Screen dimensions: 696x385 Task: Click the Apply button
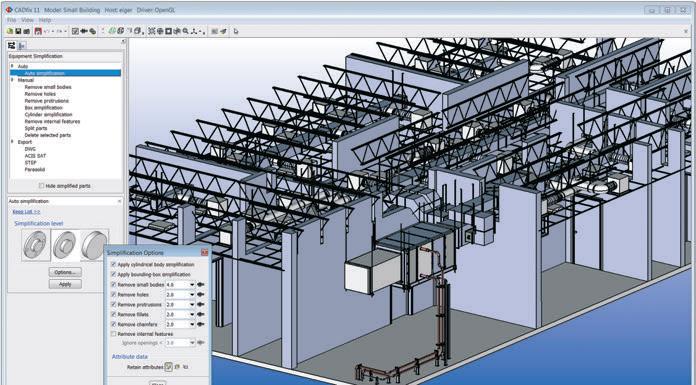coord(65,284)
